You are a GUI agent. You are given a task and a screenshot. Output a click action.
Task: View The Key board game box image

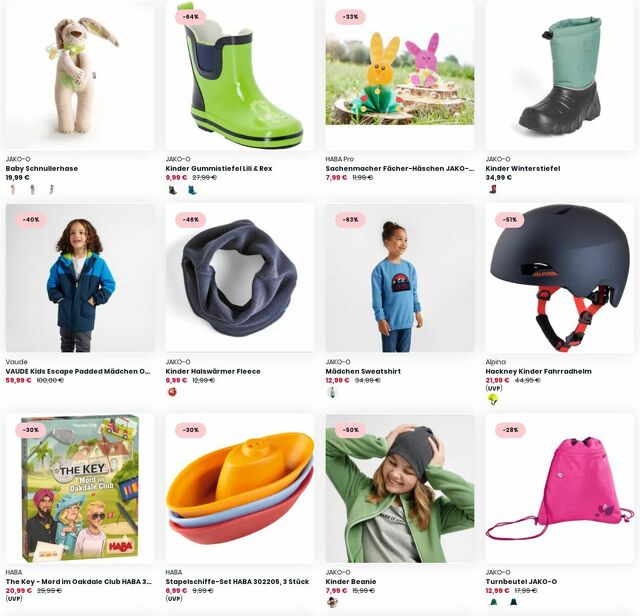(80, 489)
